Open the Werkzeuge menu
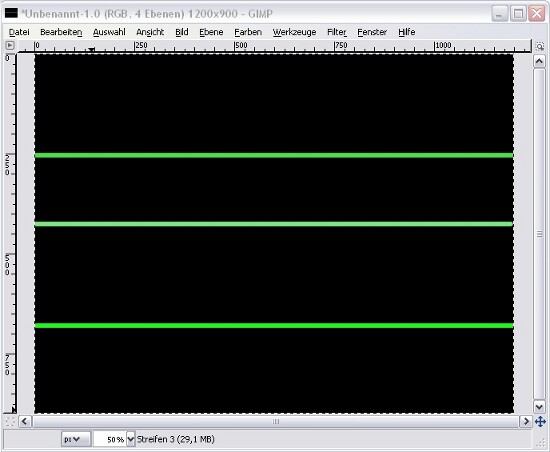 (294, 32)
